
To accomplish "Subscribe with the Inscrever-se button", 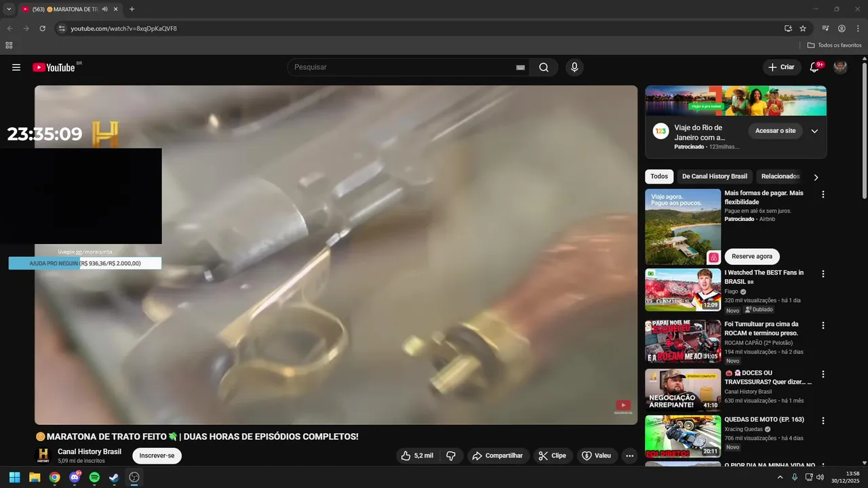I will [157, 455].
